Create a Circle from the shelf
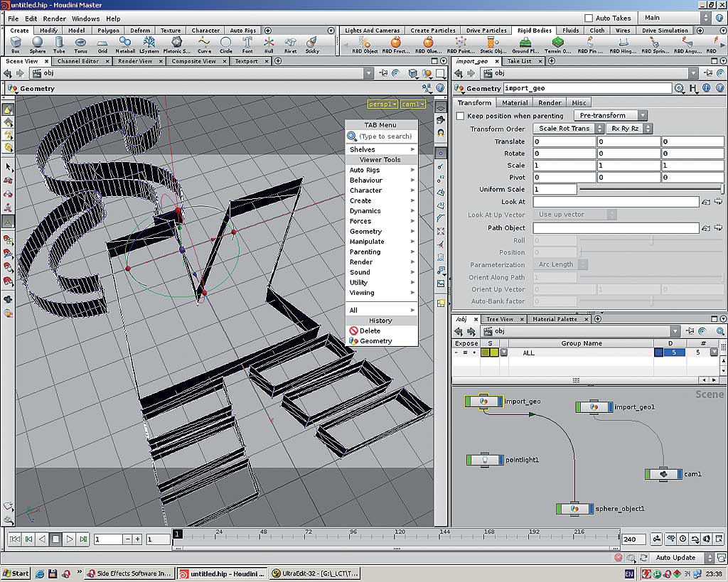The width and height of the screenshot is (728, 582). coord(225,45)
